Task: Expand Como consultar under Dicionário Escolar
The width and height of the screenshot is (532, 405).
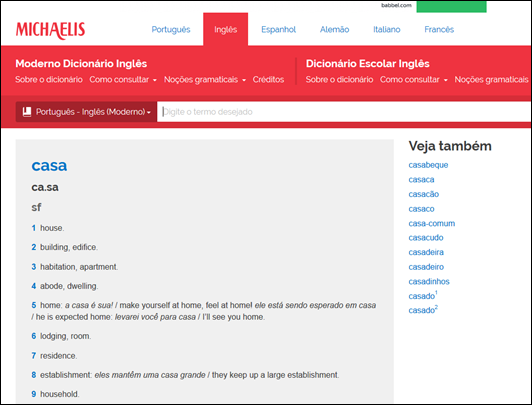Action: coord(414,80)
